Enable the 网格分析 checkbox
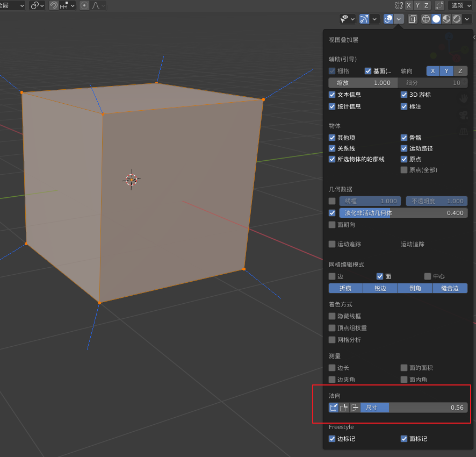The width and height of the screenshot is (476, 457). click(x=332, y=340)
